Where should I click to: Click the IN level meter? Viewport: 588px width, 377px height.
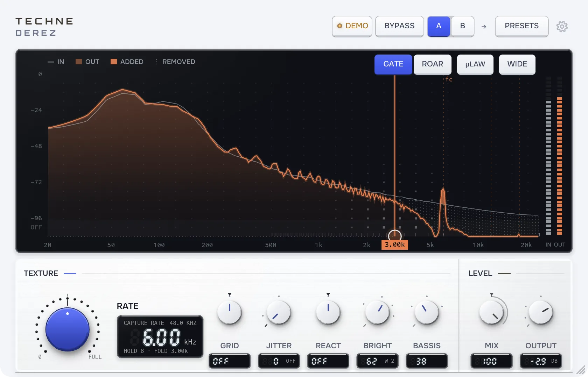(x=548, y=156)
